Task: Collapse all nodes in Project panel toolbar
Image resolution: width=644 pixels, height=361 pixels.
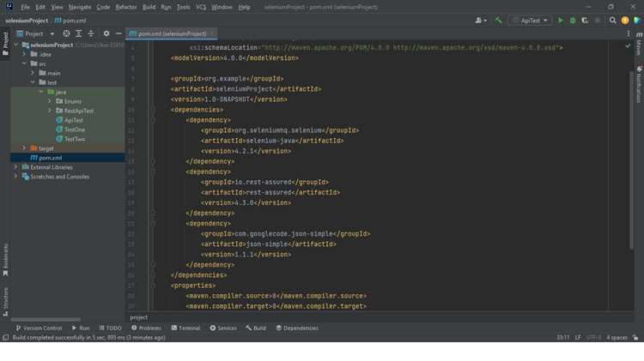Action: [91, 33]
